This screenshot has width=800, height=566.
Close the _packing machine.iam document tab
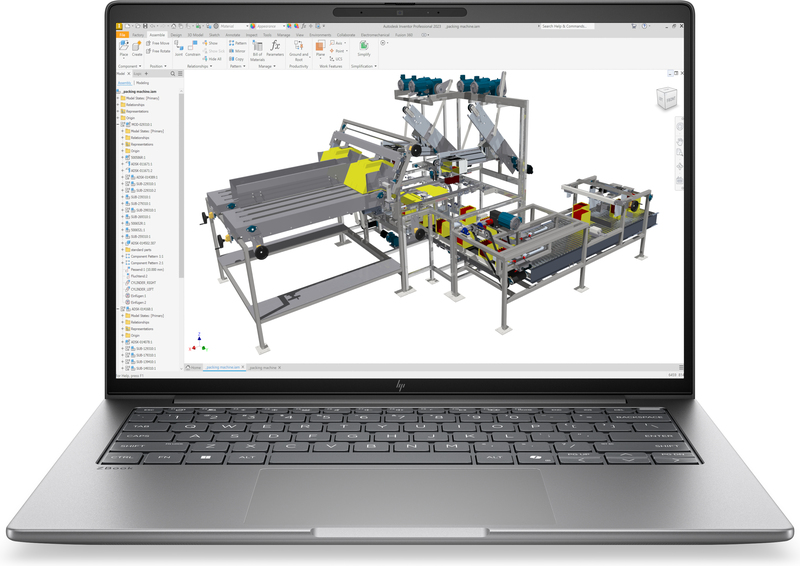[243, 367]
